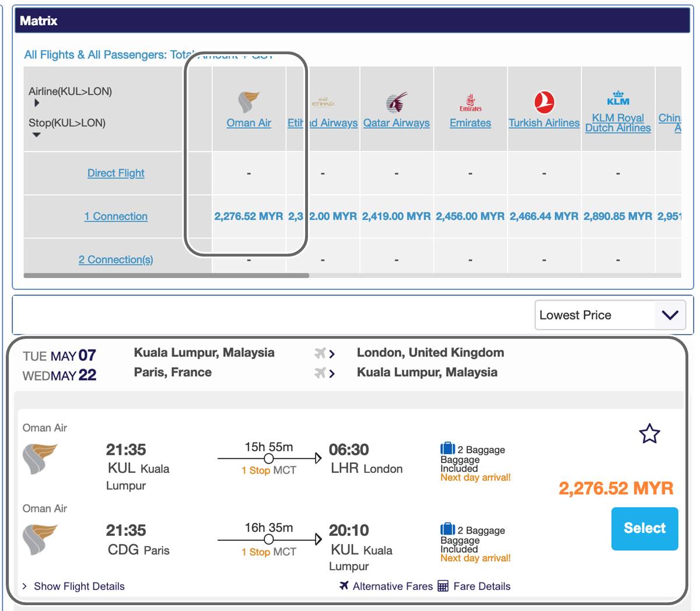Open the Qatar Airways link
The width and height of the screenshot is (700, 611).
(397, 123)
